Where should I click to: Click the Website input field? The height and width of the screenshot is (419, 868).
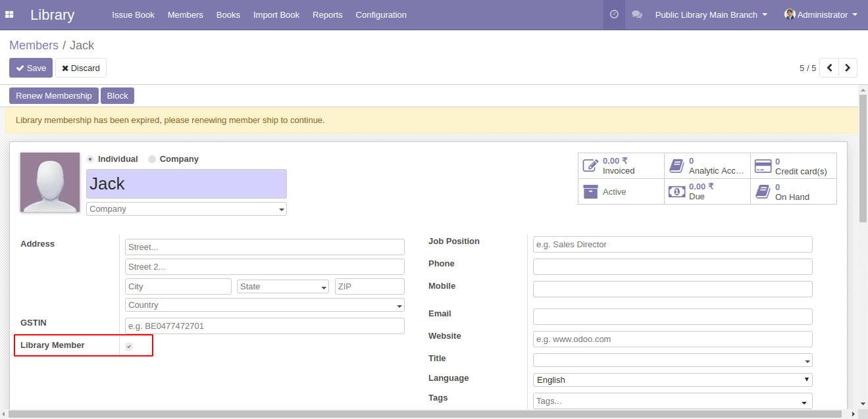[x=673, y=339]
